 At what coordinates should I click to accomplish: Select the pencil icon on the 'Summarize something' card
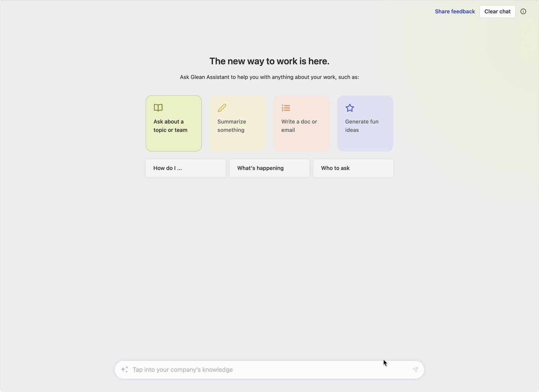(x=222, y=107)
